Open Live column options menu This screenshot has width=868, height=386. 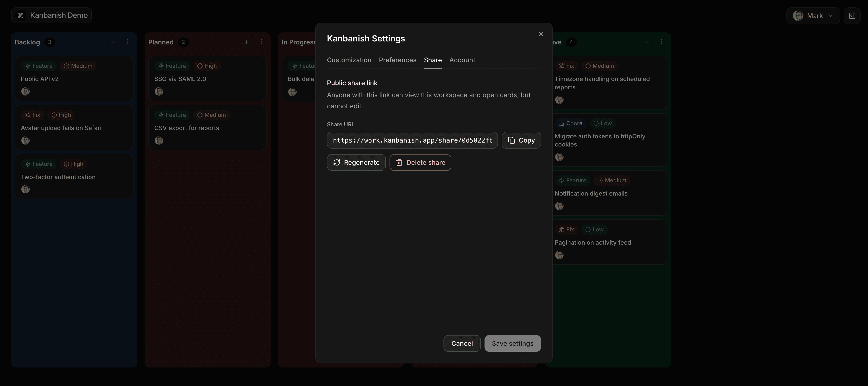pyautogui.click(x=662, y=42)
